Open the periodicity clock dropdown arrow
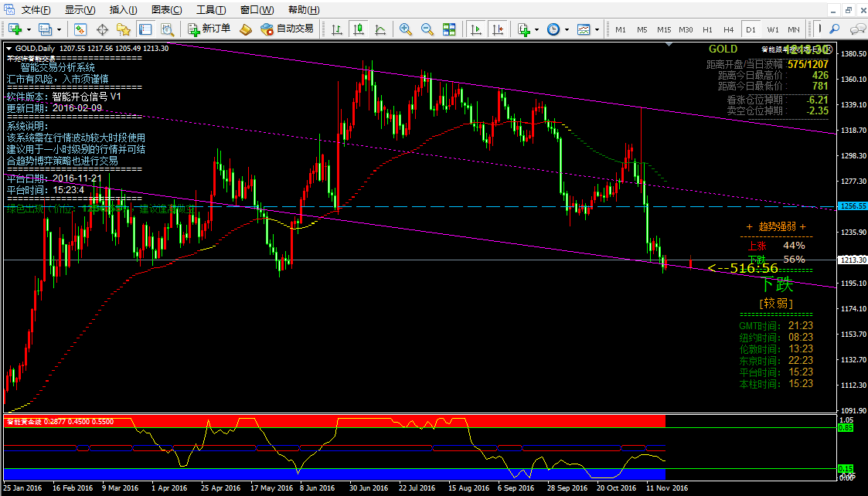The width and height of the screenshot is (868, 496). pos(567,29)
